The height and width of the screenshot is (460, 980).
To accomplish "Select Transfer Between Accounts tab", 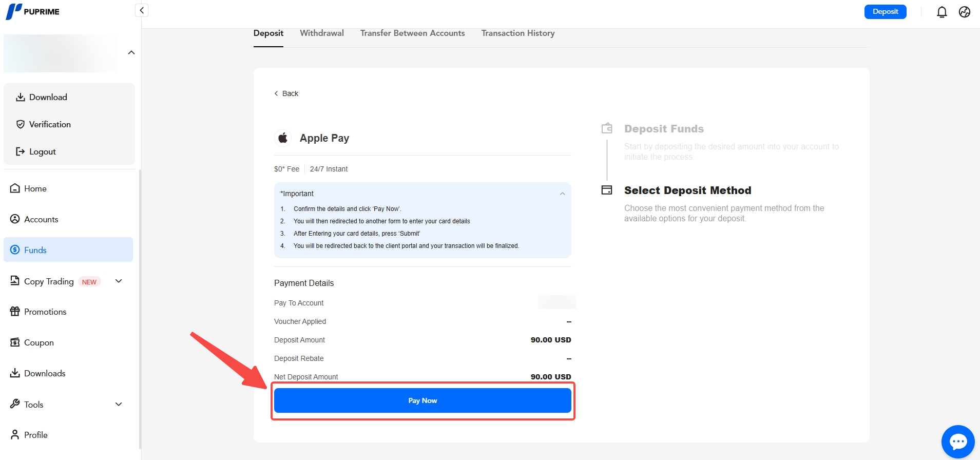I will click(x=412, y=33).
